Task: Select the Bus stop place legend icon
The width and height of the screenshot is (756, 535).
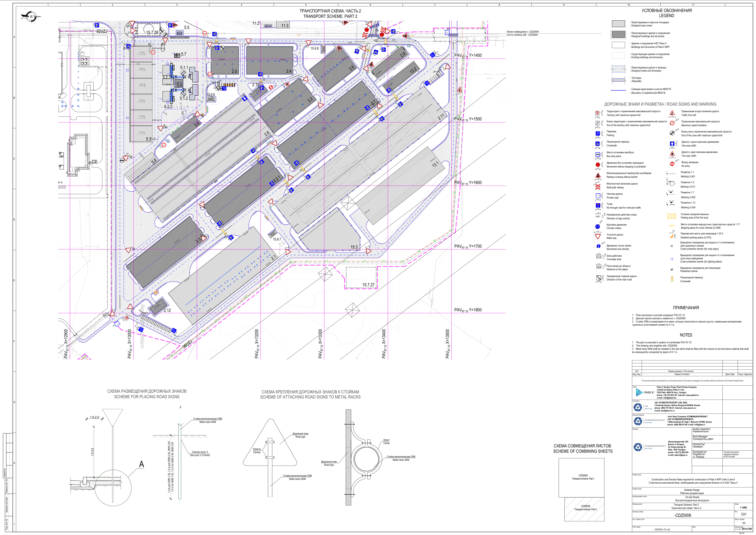Action: tap(598, 154)
